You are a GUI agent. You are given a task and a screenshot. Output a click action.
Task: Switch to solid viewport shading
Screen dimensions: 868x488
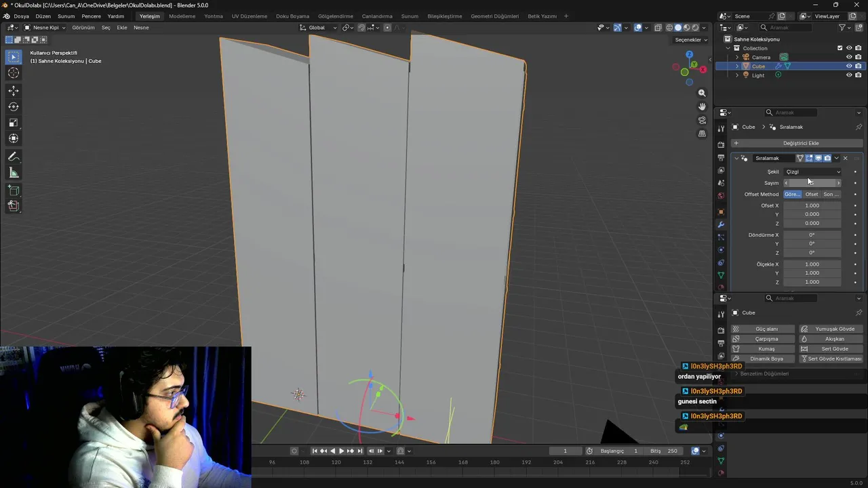[x=677, y=28]
